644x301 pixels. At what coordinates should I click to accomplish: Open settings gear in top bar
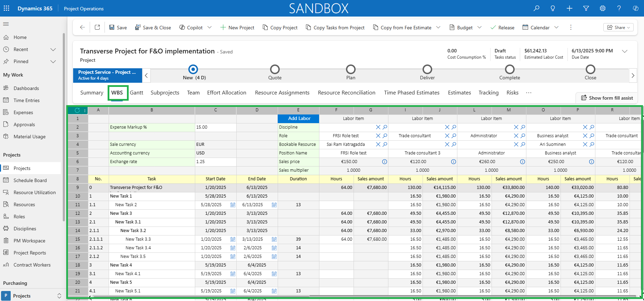click(x=603, y=8)
